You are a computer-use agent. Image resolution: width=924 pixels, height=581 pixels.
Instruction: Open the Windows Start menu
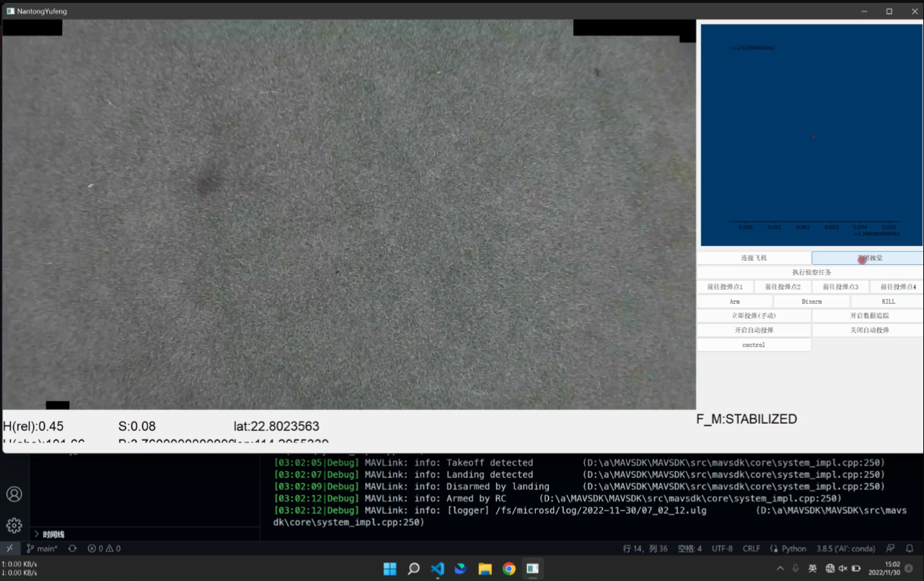[390, 569]
